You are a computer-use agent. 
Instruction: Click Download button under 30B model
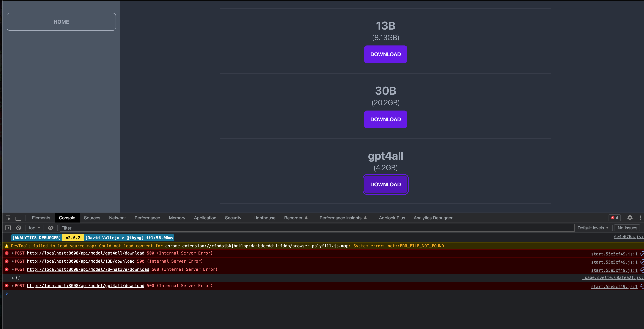tap(385, 120)
